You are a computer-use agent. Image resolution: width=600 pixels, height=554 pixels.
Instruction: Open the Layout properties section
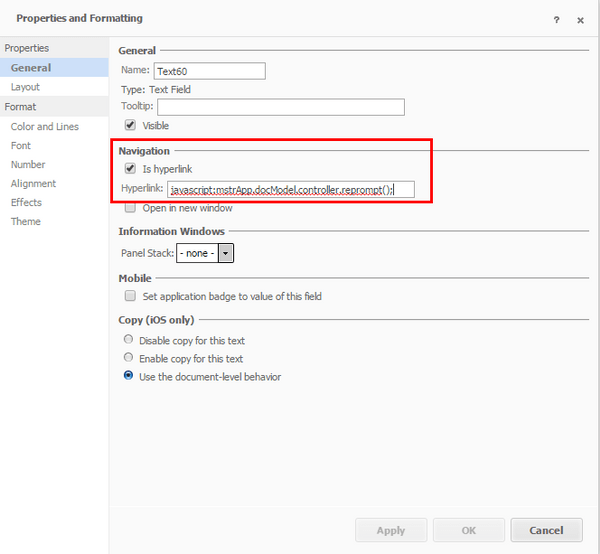[25, 87]
